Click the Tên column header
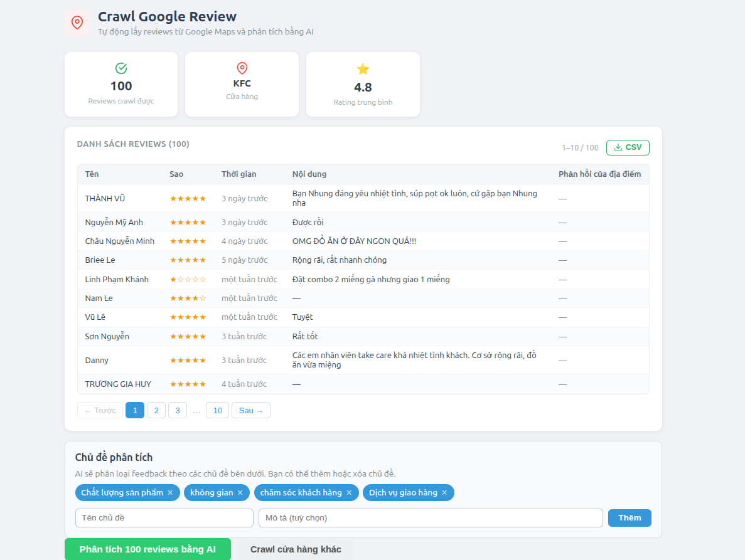 click(92, 174)
